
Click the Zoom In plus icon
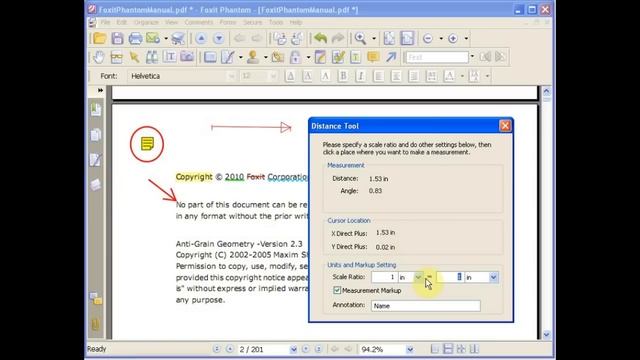pyautogui.click(x=453, y=38)
